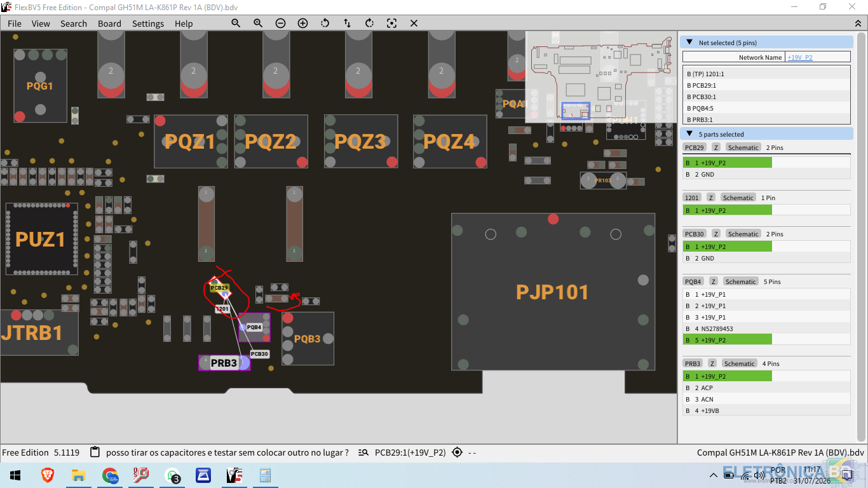This screenshot has height=488, width=868.
Task: Open the Board menu
Action: (109, 24)
